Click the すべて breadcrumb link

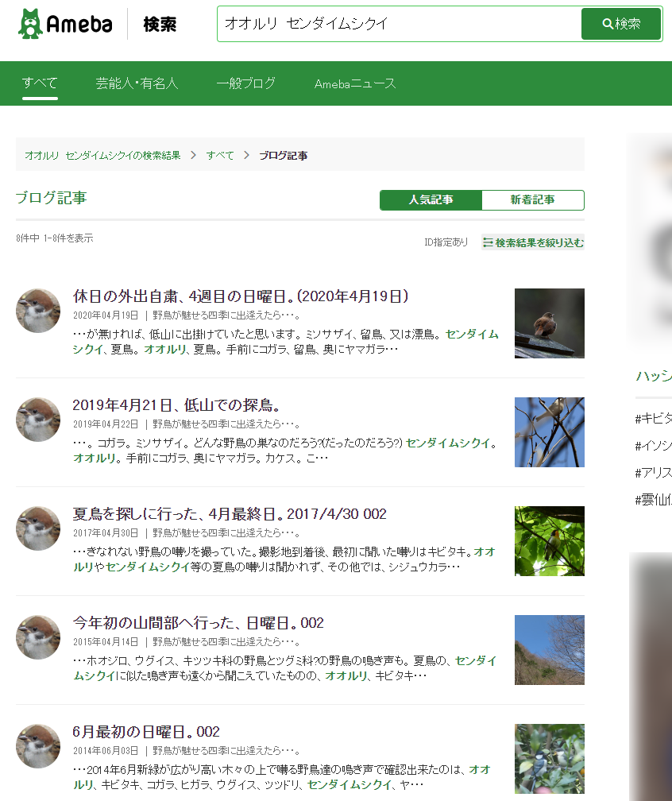click(x=220, y=156)
